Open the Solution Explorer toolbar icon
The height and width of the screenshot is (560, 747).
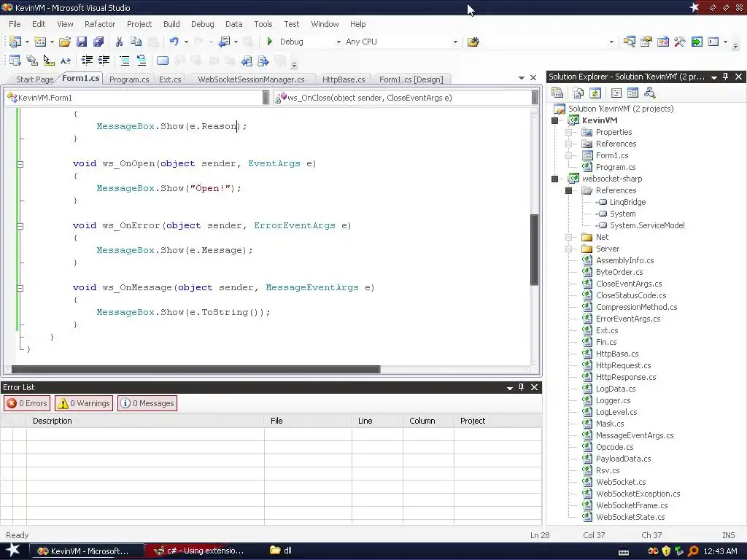click(x=630, y=42)
